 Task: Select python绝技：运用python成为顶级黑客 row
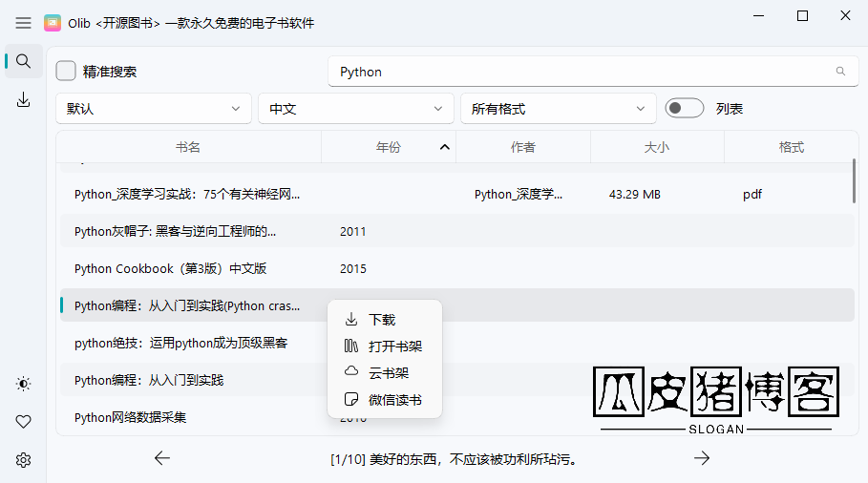456,343
